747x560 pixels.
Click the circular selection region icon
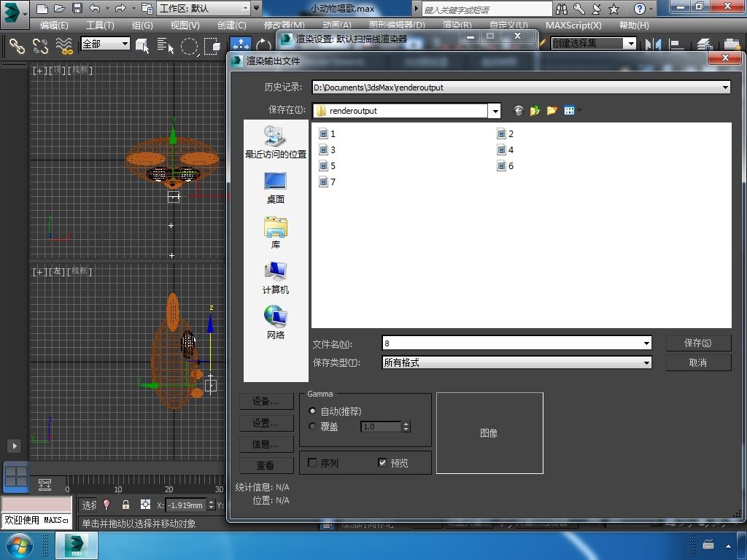coord(189,46)
